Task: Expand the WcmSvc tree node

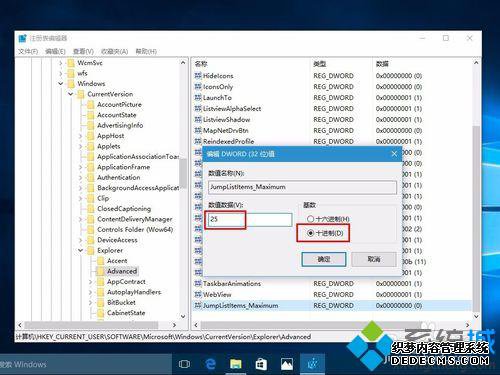Action: click(x=61, y=63)
